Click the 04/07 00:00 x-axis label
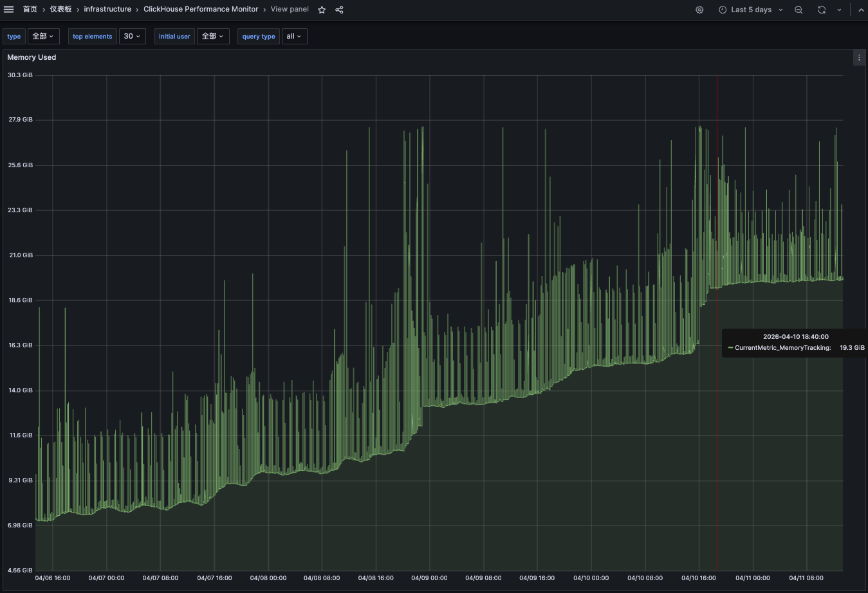868x593 pixels. click(x=107, y=578)
